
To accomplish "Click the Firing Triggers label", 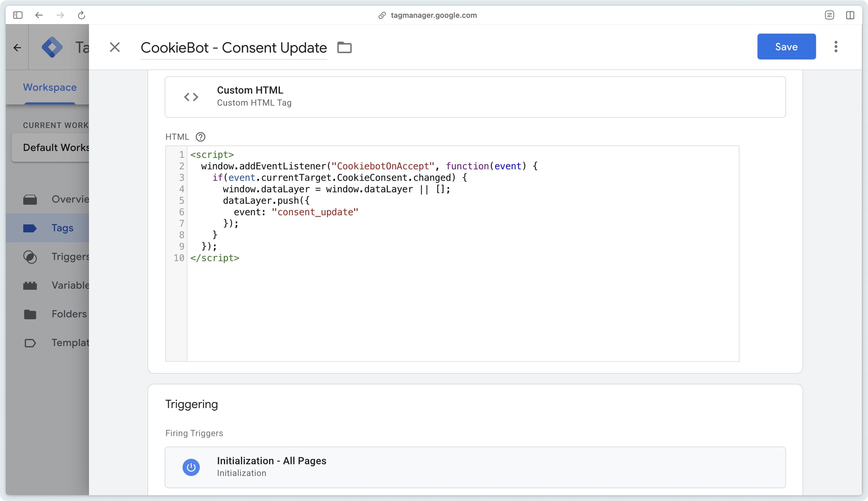I will pos(194,433).
